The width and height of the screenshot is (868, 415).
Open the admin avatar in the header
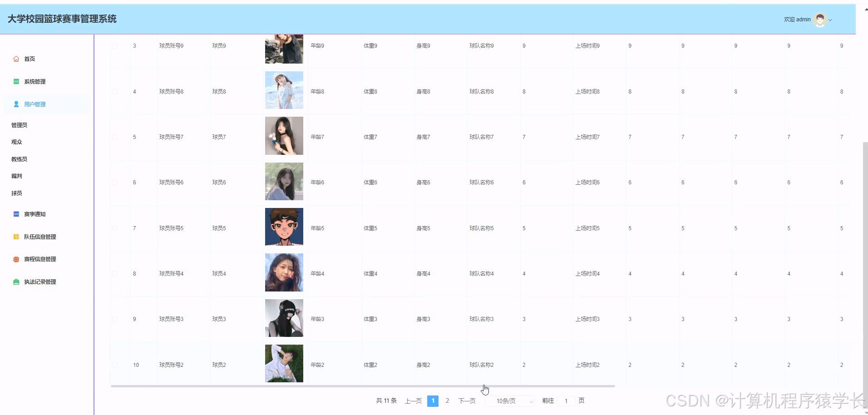[819, 19]
